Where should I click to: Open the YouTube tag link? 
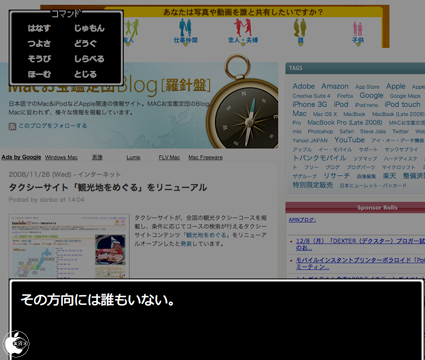(349, 140)
